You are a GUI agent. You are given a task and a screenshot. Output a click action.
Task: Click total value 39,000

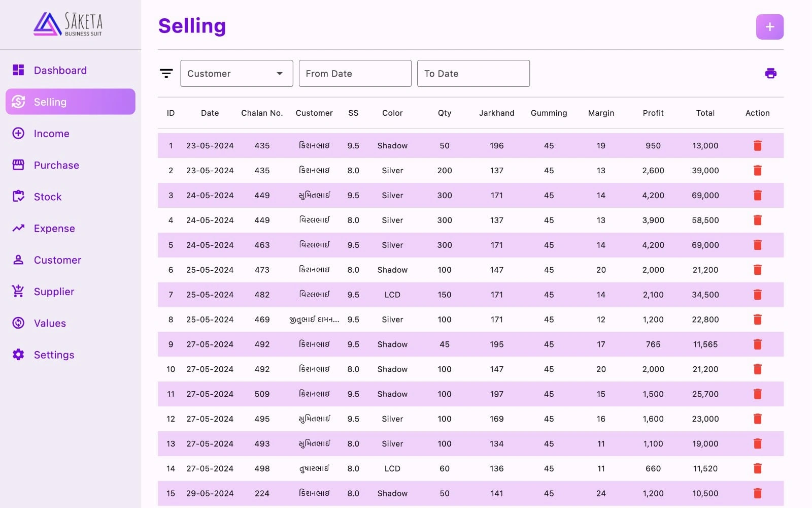pyautogui.click(x=705, y=171)
